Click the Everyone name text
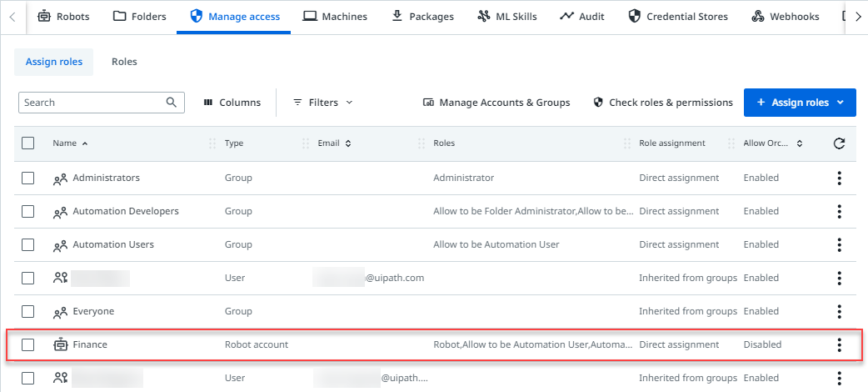 [x=93, y=311]
